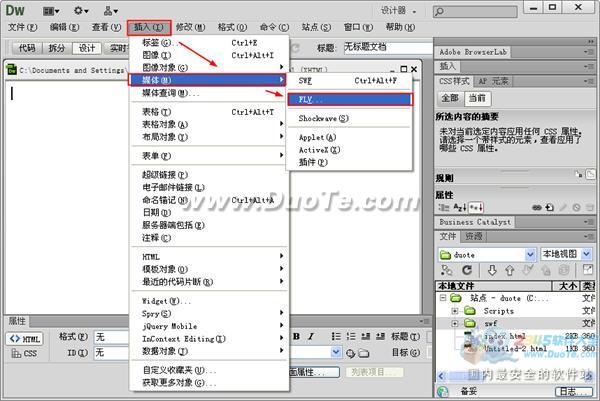Open the 设计器 workspace switcher dropdown
600x401 pixels.
pos(398,11)
